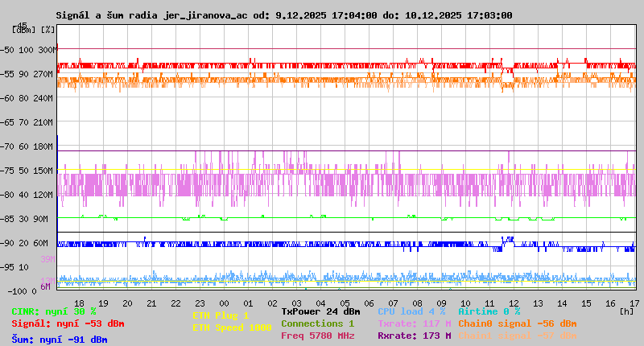Click the end timestamp '10.12.2025 17:03:00' in title

tap(458, 15)
